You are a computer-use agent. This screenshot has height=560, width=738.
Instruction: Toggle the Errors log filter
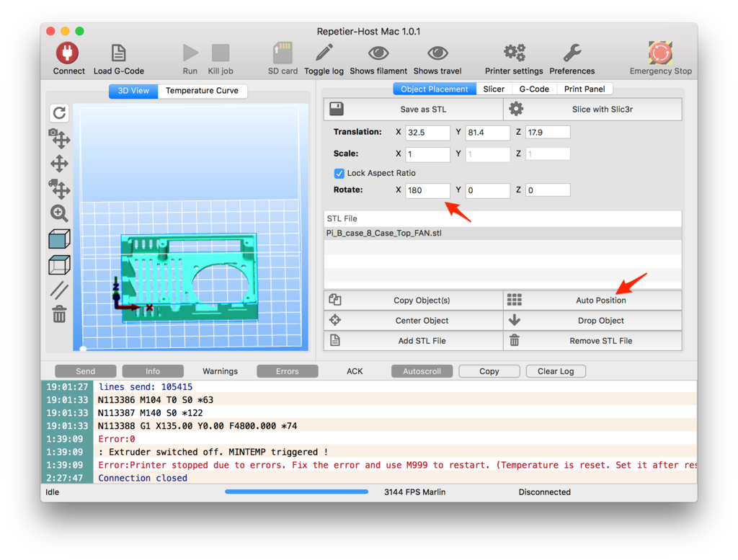point(287,371)
